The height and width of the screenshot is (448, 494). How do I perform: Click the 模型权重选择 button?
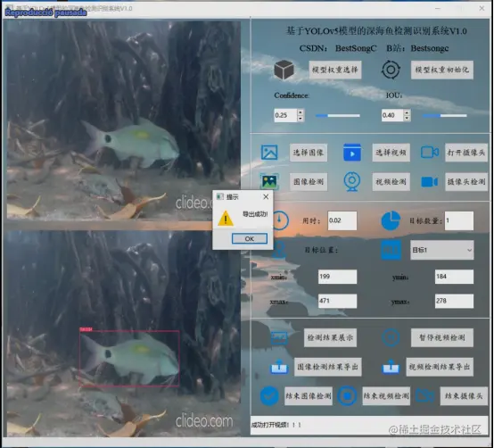point(335,70)
